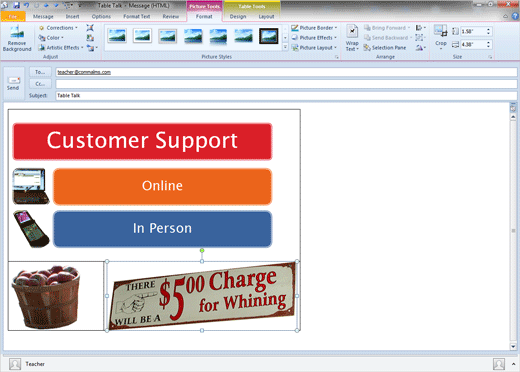Open the Artistic Effects dropdown
Viewport: 520px width, 372px height.
click(x=61, y=48)
